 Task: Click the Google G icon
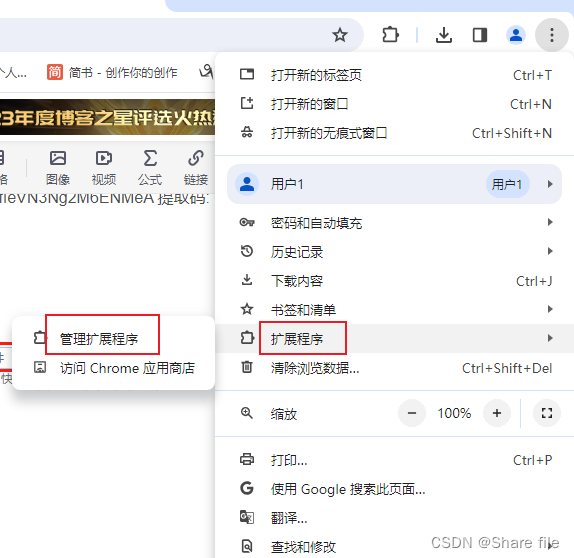[x=247, y=488]
